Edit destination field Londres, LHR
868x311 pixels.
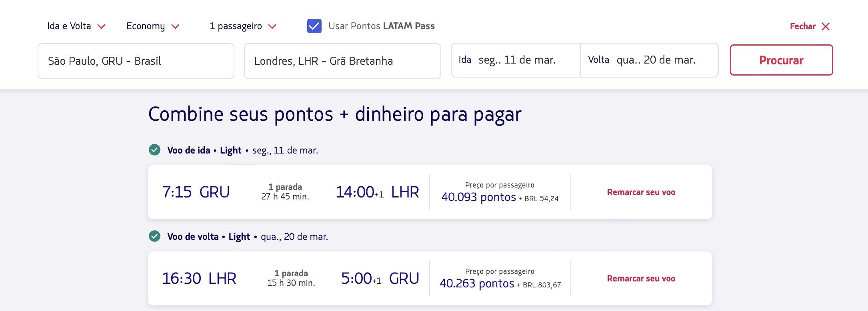(x=342, y=61)
